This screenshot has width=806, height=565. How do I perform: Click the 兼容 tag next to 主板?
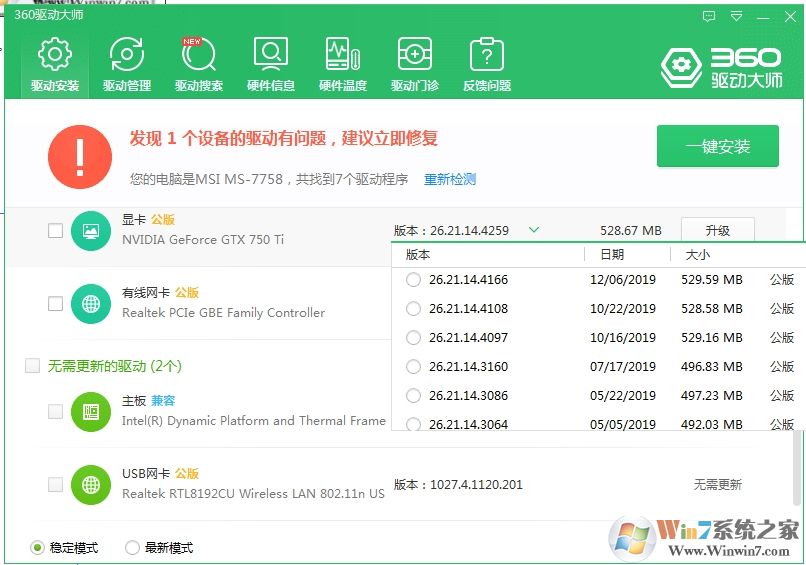(163, 400)
